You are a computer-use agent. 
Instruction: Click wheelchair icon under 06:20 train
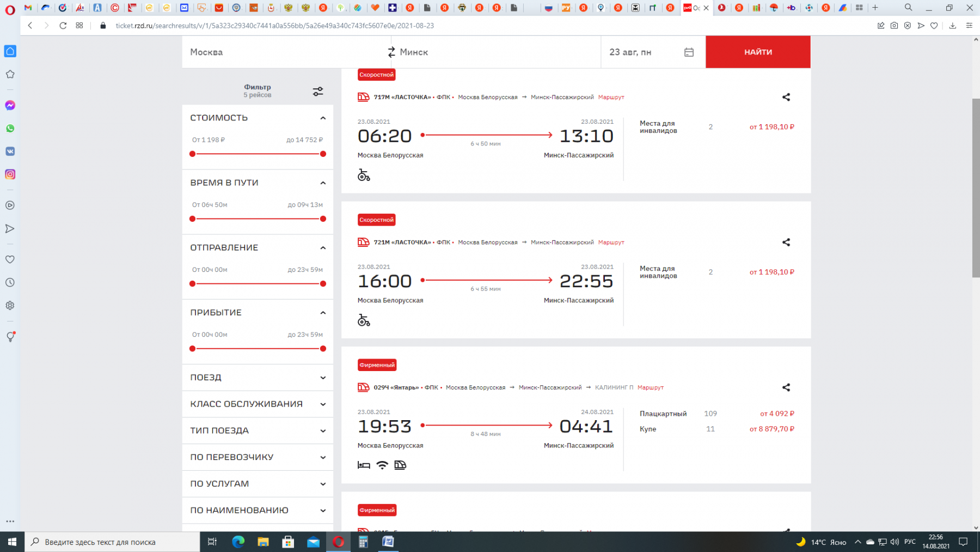(x=364, y=175)
